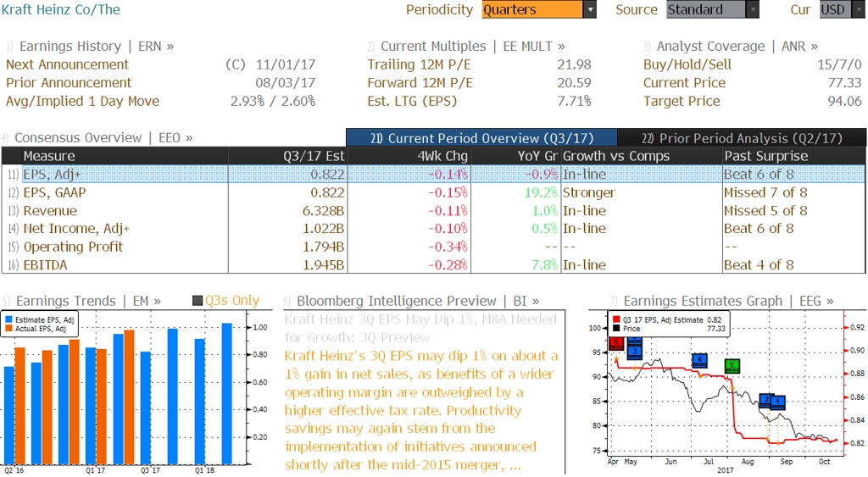Viewport: 868px width, 477px height.
Task: Select row 13 Revenue measure
Action: pos(433,211)
